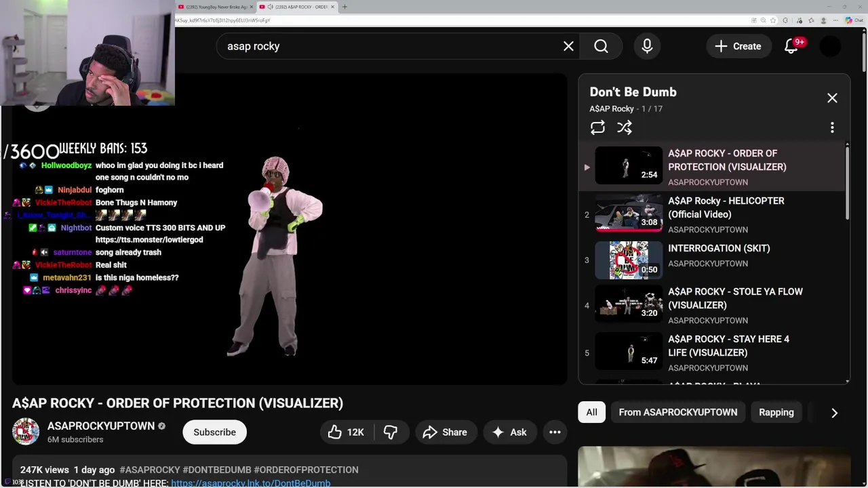Screen dimensions: 868x488
Task: Select the Rapping filter chip
Action: [x=776, y=412]
